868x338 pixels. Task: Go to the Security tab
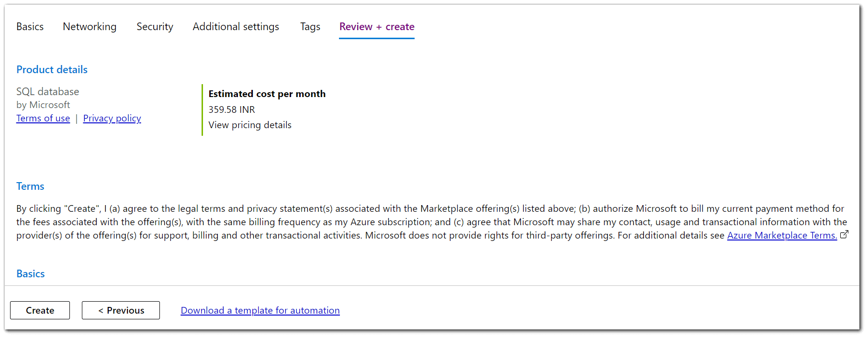point(155,27)
